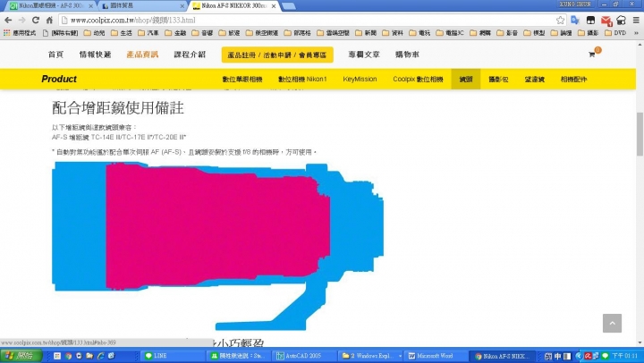Open the 資料 bookmark folder
The width and height of the screenshot is (644, 363).
tap(393, 33)
